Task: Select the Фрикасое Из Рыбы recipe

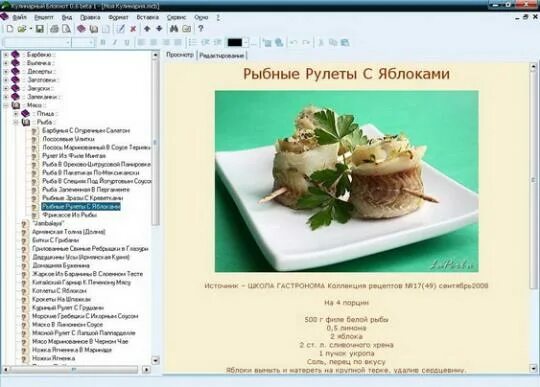Action: pos(70,215)
